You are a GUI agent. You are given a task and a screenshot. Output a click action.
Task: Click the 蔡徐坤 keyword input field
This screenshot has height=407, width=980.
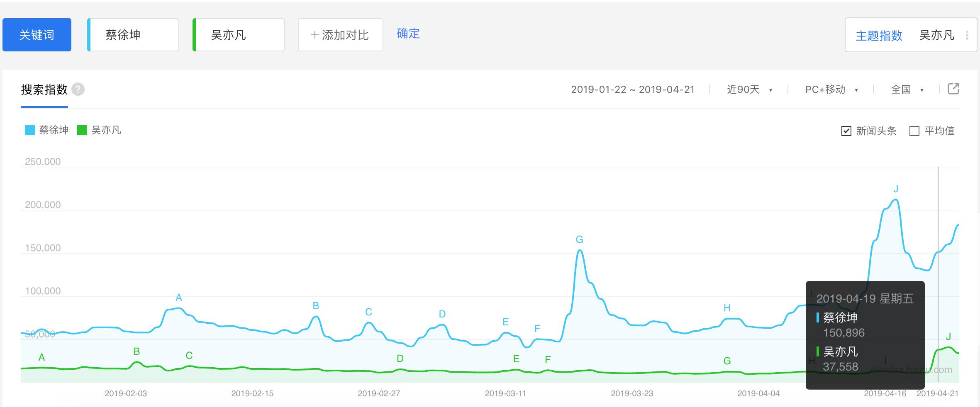(x=134, y=35)
